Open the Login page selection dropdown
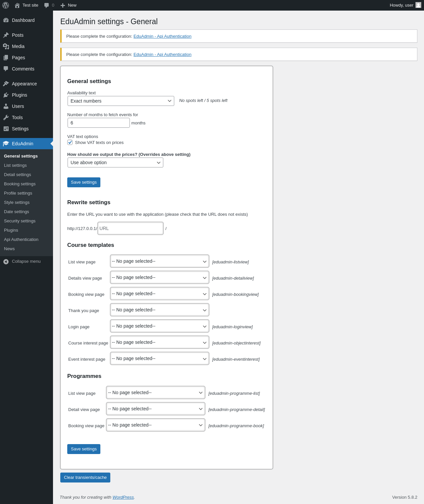The width and height of the screenshot is (424, 504). point(160,326)
